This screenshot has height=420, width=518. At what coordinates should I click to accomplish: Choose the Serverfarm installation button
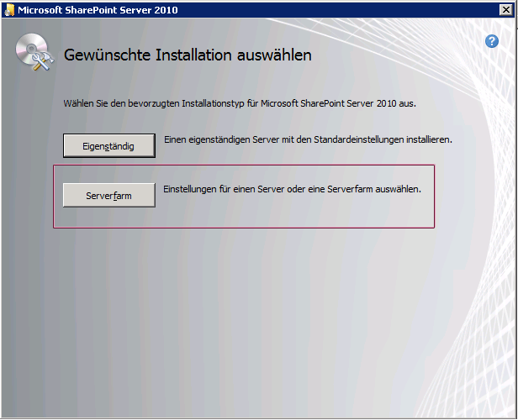pos(109,196)
